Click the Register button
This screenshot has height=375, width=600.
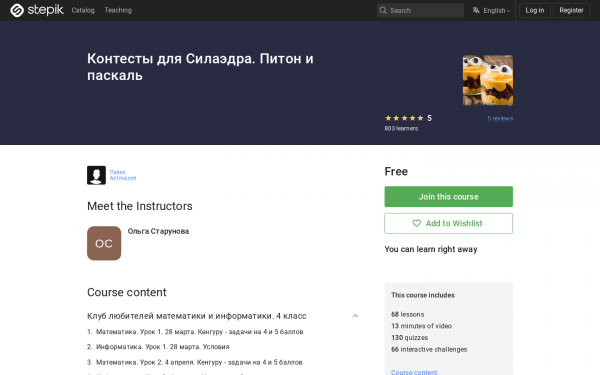[x=571, y=10]
